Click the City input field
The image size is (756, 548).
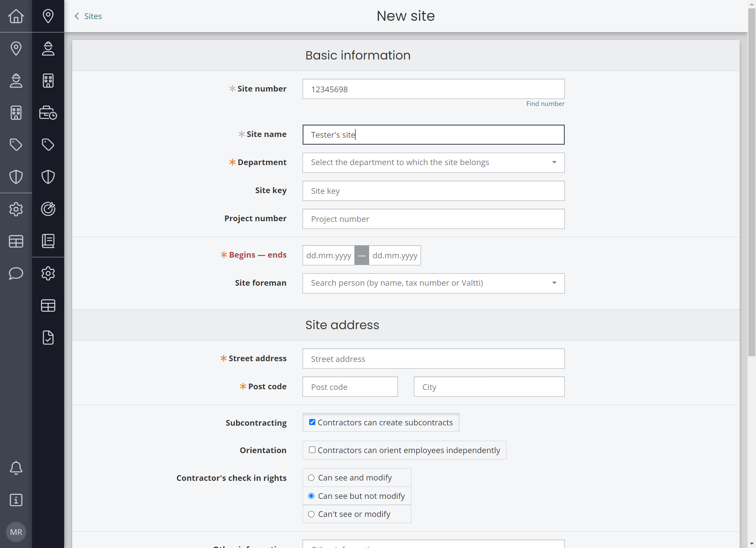coord(489,387)
